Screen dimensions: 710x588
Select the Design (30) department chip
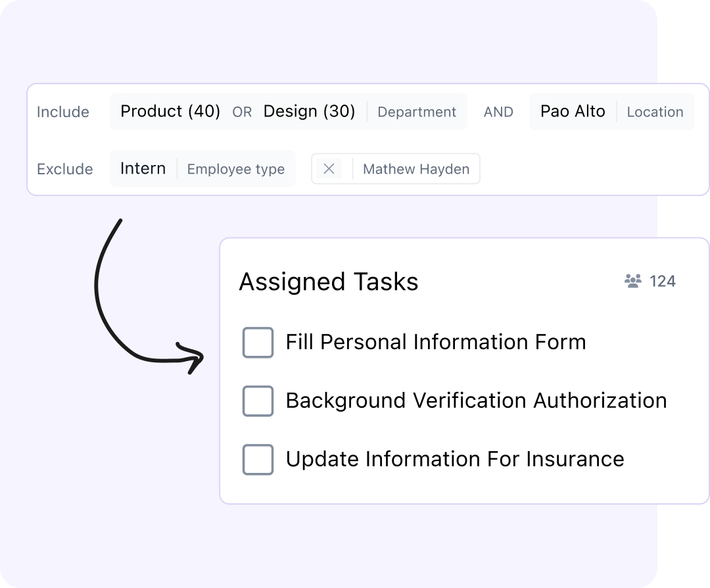coord(309,111)
